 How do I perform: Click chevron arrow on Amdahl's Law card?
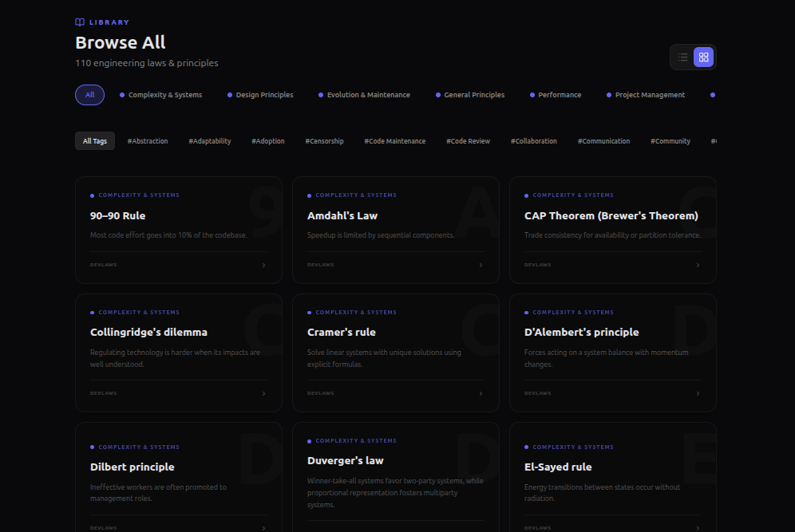[481, 265]
